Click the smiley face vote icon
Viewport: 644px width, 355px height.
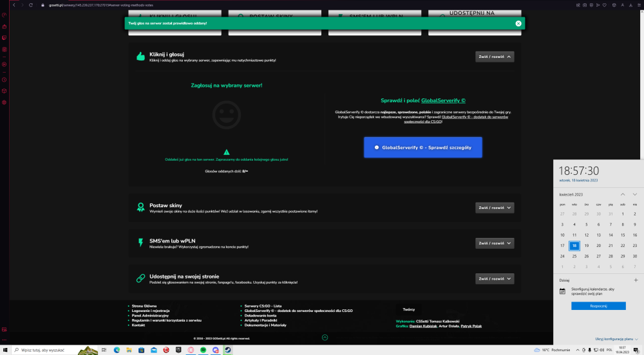[x=226, y=115]
